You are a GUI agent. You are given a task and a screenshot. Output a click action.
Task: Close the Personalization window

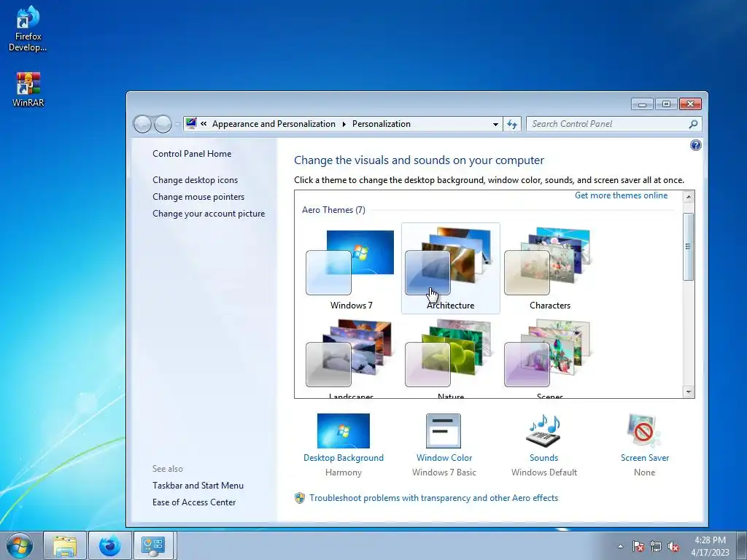690,104
